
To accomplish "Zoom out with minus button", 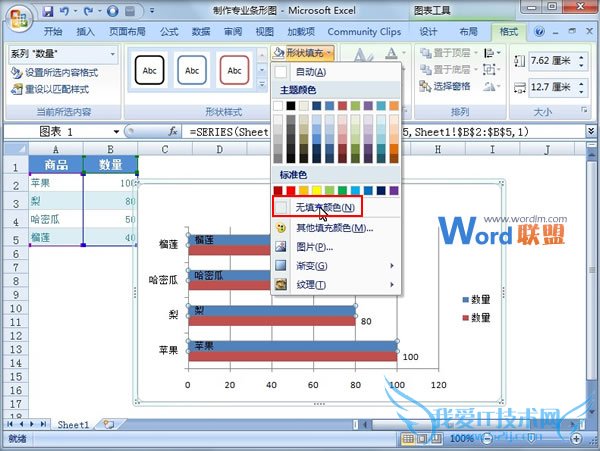I will pyautogui.click(x=486, y=438).
